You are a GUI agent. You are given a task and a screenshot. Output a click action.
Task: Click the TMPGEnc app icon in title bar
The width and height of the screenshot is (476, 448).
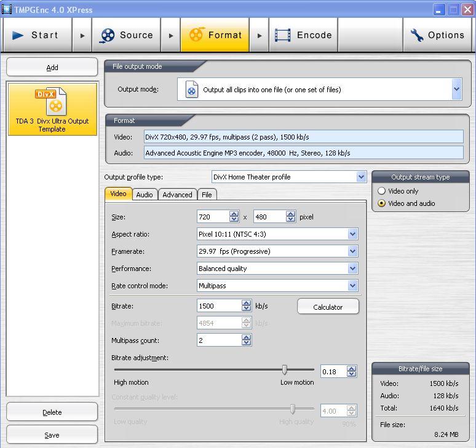pyautogui.click(x=7, y=9)
